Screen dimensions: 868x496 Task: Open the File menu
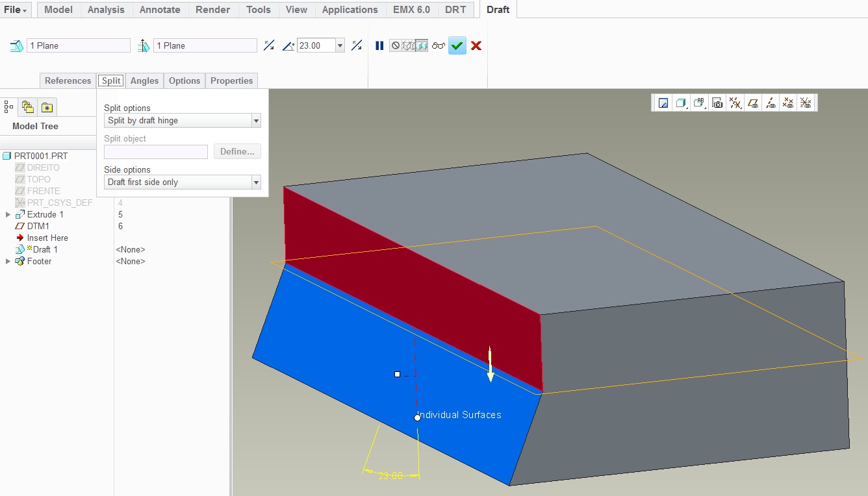coord(16,10)
